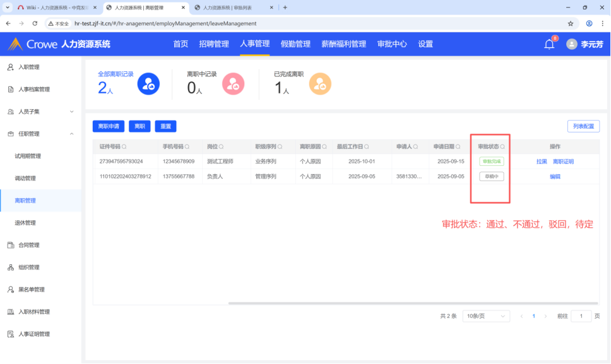Click the pink 离职中记录 summary icon
The height and width of the screenshot is (364, 611).
coord(233,83)
